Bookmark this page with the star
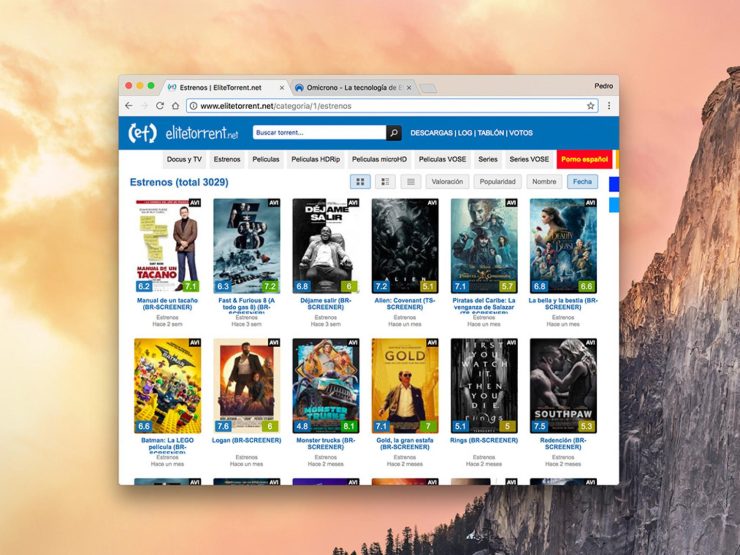The width and height of the screenshot is (740, 555). click(x=590, y=106)
